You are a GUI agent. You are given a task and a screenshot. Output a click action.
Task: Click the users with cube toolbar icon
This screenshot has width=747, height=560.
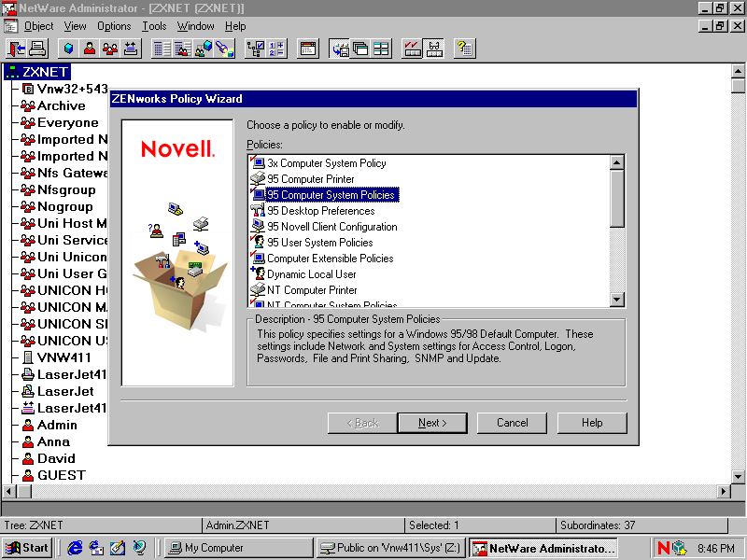pyautogui.click(x=204, y=49)
